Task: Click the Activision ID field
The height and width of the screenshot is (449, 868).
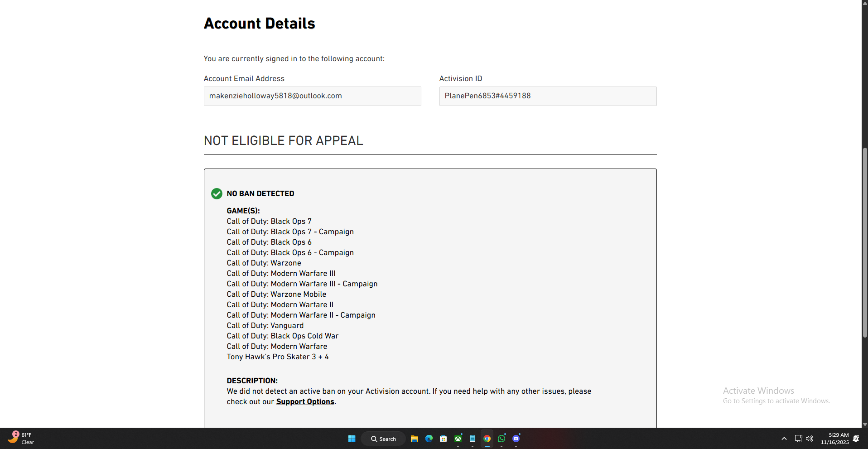Action: coord(548,96)
